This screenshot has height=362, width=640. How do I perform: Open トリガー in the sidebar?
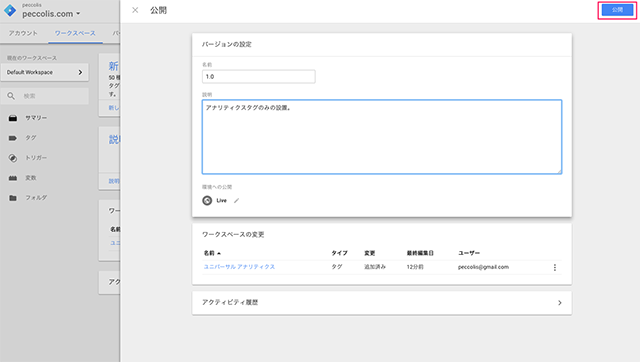36,158
